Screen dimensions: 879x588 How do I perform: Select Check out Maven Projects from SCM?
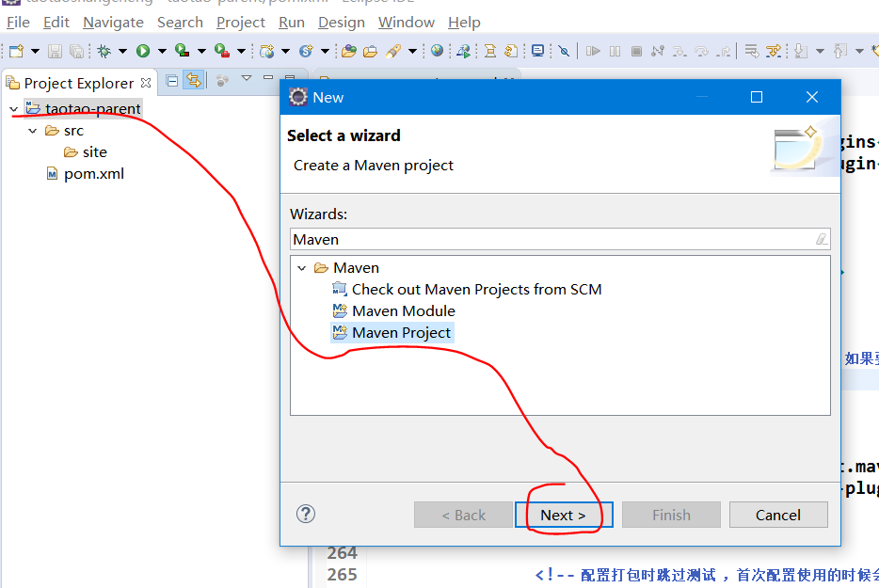(476, 289)
